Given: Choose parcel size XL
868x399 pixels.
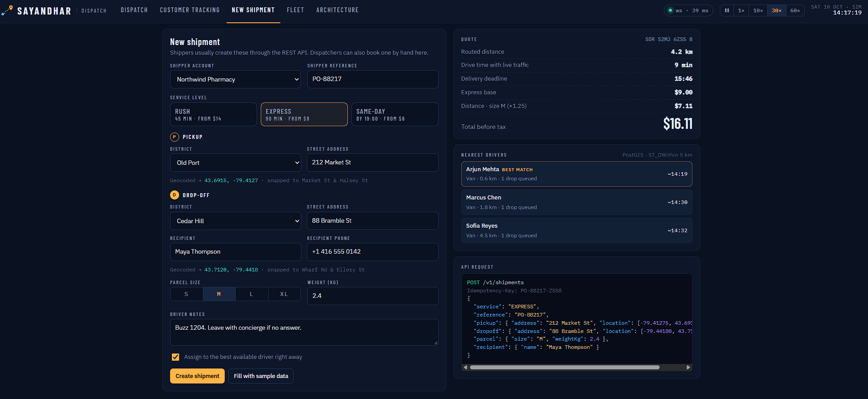Looking at the screenshot, I should coord(284,294).
